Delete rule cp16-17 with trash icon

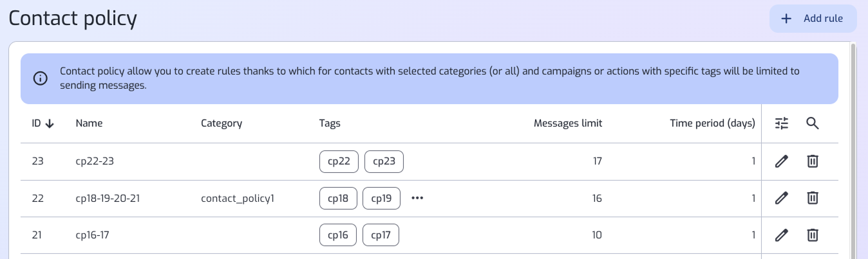coord(813,235)
